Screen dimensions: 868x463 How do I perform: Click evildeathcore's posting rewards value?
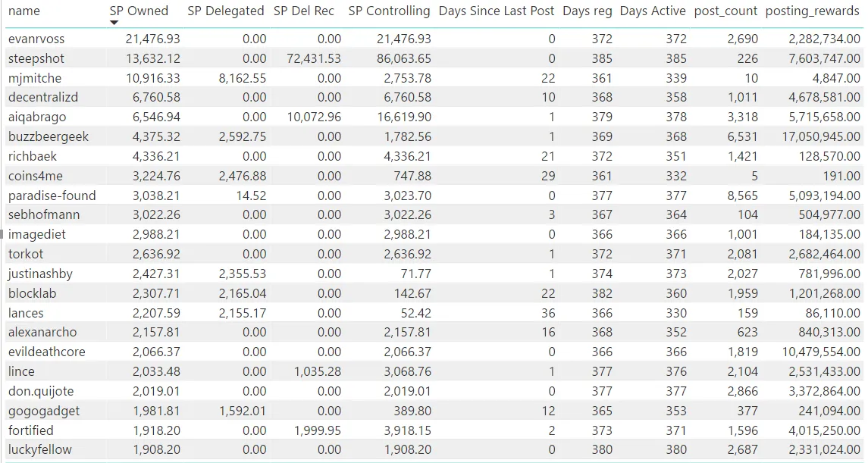click(x=821, y=352)
